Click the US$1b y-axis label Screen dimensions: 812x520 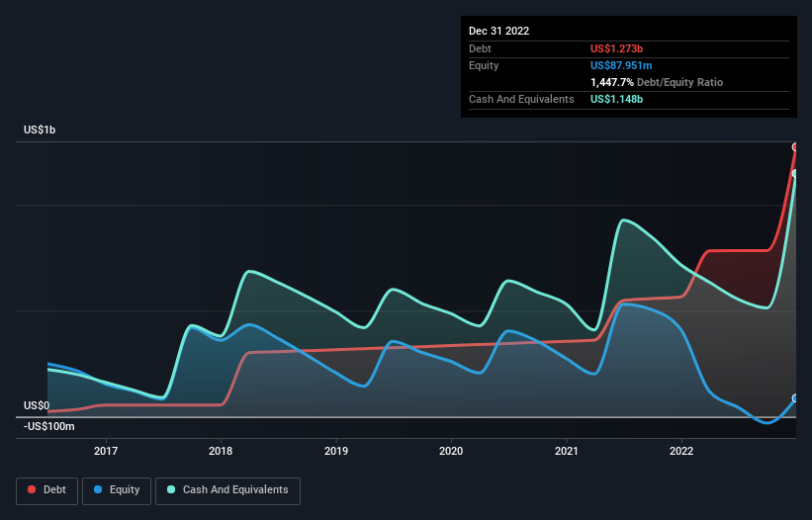40,130
